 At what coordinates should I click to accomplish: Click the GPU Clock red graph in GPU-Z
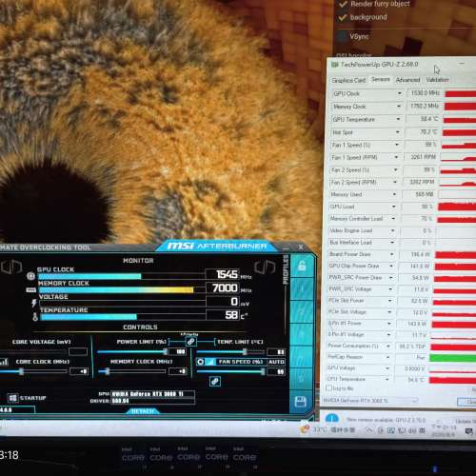pos(460,93)
